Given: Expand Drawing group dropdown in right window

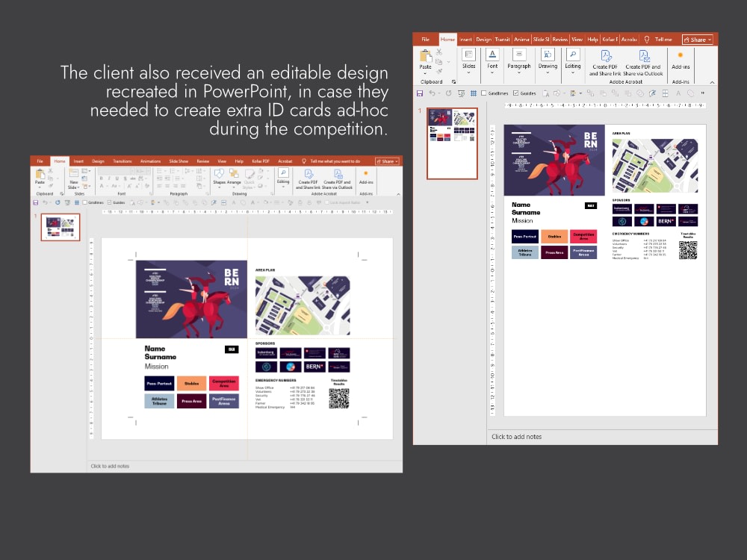Looking at the screenshot, I should [548, 73].
